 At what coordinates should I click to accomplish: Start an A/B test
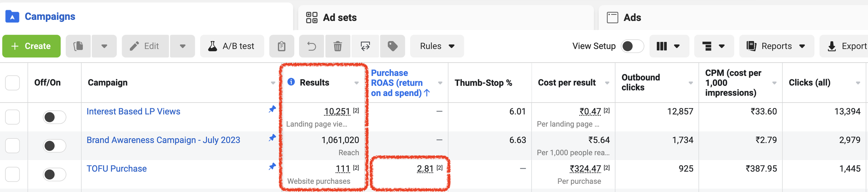[232, 46]
